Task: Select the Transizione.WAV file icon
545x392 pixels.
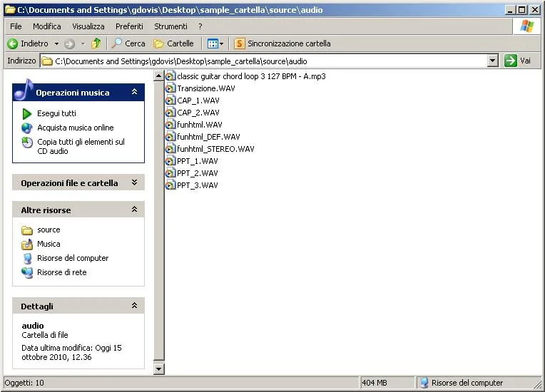Action: [x=170, y=88]
